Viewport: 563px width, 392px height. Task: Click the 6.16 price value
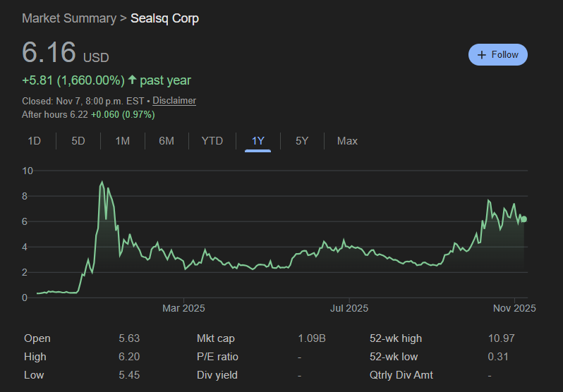[49, 52]
